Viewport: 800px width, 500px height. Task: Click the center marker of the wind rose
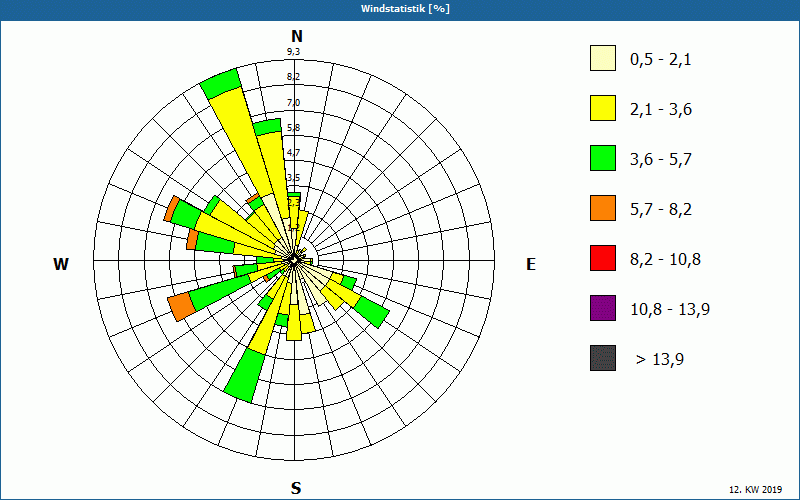(294, 261)
